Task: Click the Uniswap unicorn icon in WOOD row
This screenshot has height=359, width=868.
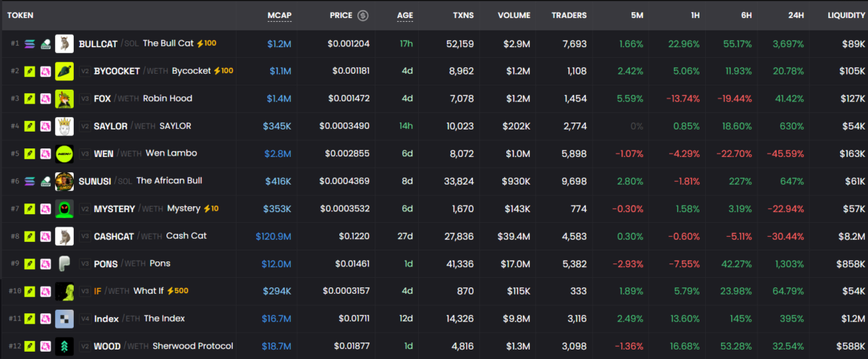Action: click(45, 346)
